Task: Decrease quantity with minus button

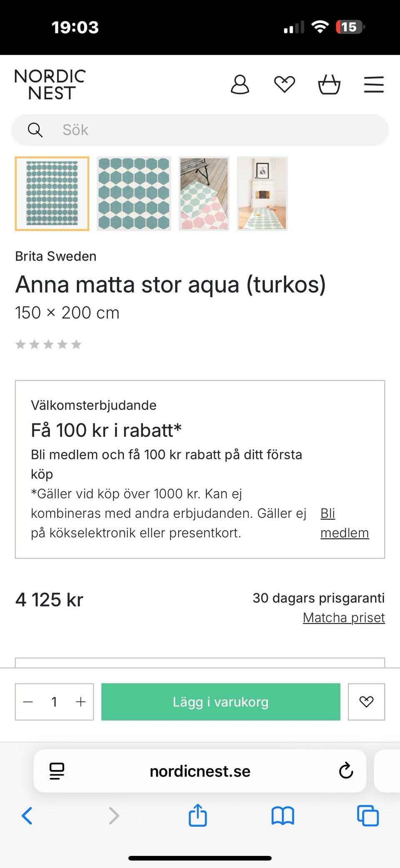Action: click(x=28, y=702)
